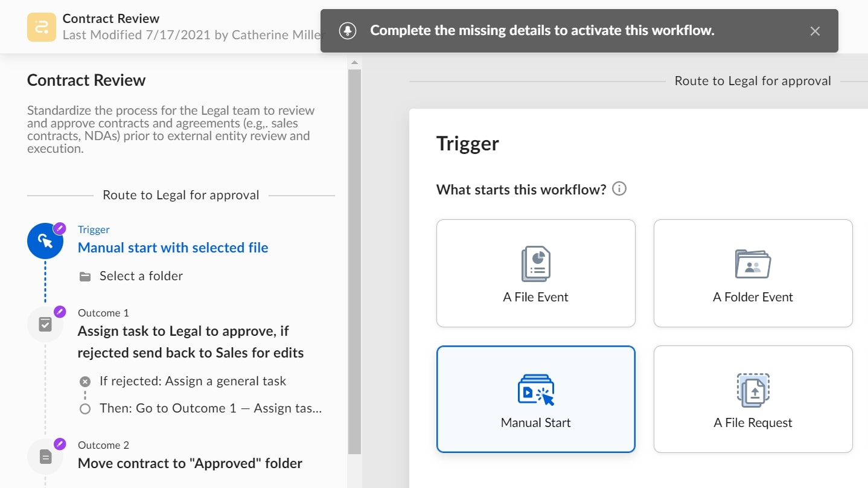
Task: Click the bell icon in the notification banner
Action: (348, 31)
